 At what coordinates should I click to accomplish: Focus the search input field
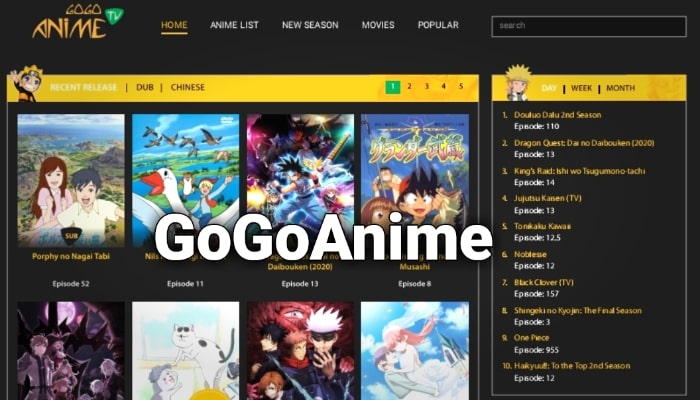pos(589,26)
